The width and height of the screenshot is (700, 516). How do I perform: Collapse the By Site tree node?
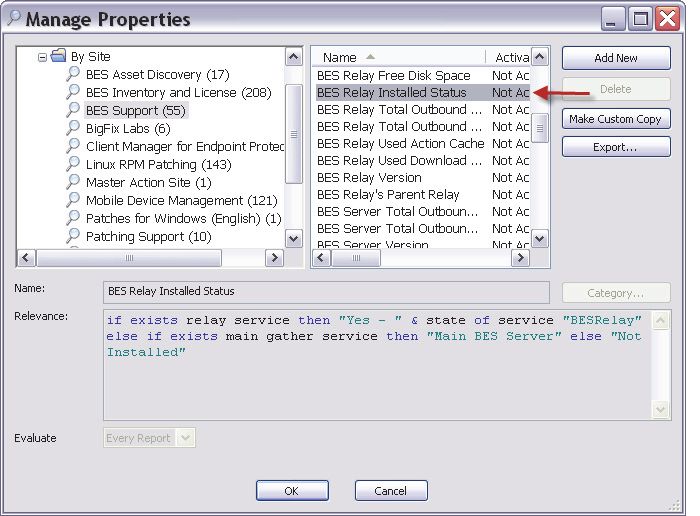(42, 57)
